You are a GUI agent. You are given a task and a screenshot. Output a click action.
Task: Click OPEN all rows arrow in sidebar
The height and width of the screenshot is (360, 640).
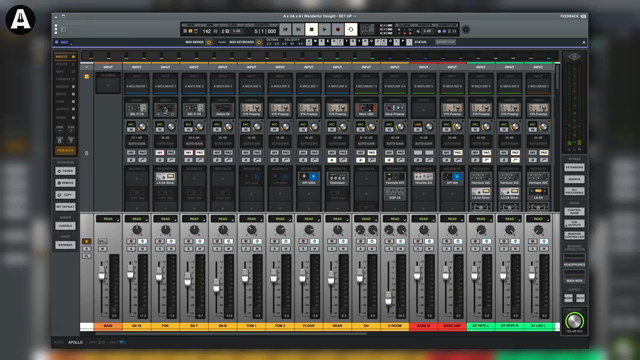click(60, 129)
